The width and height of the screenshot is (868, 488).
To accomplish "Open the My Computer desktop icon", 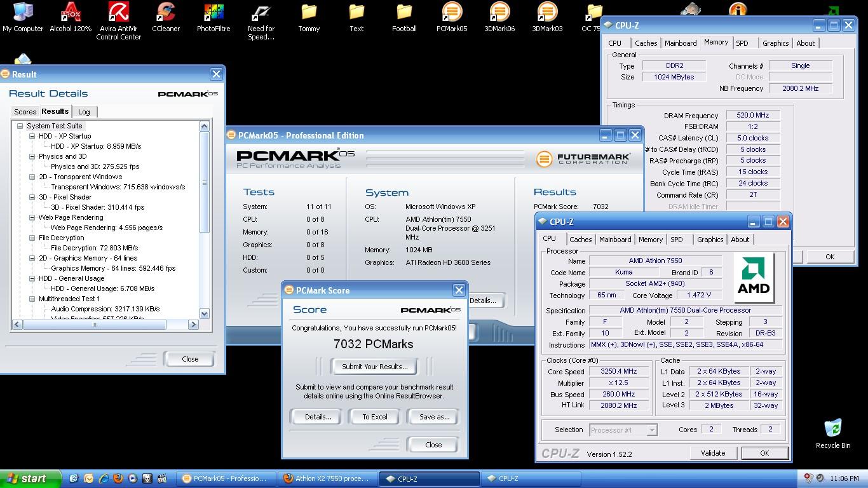I will pyautogui.click(x=23, y=17).
